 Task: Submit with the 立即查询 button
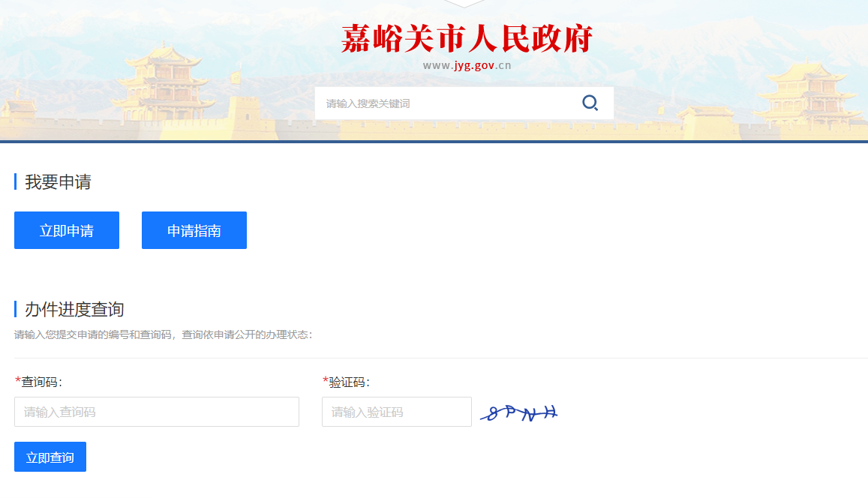50,457
